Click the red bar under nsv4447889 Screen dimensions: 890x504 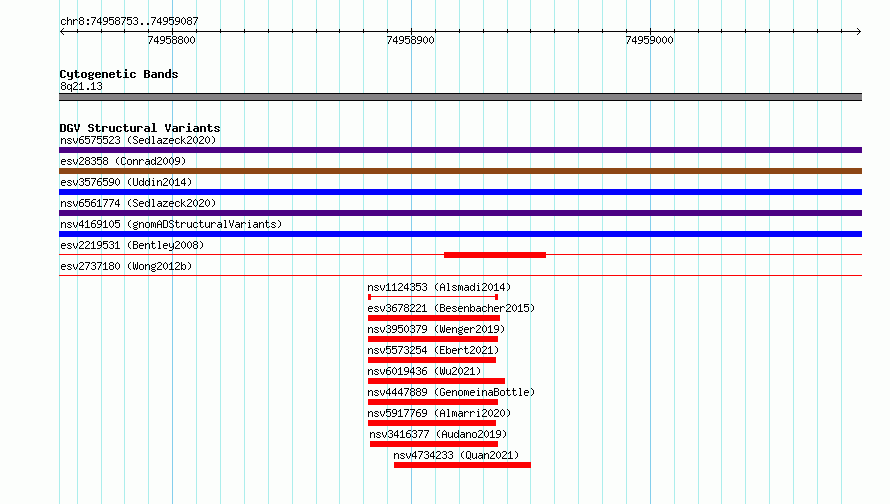tap(433, 402)
